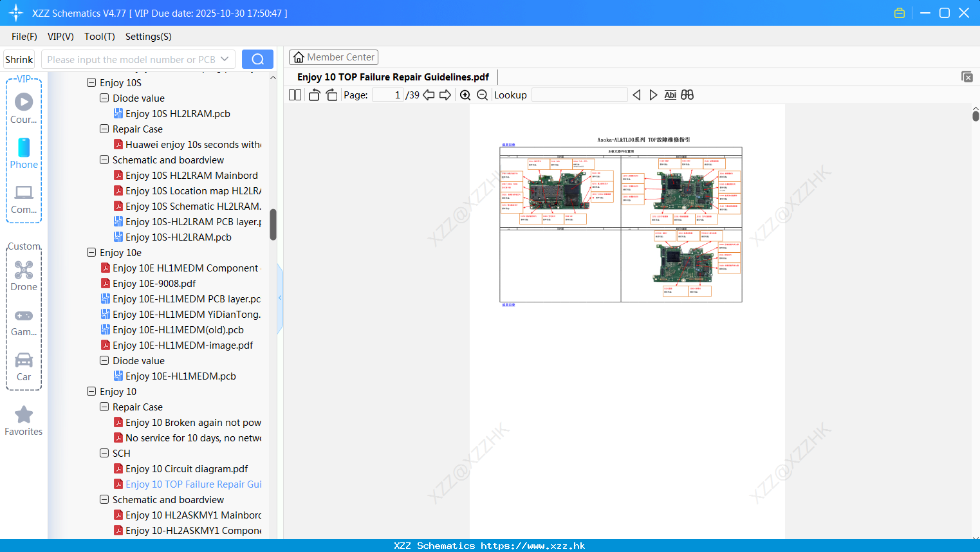Collapse Schematic and boardview under Enjoy 10
Image resolution: width=980 pixels, height=552 pixels.
[104, 499]
